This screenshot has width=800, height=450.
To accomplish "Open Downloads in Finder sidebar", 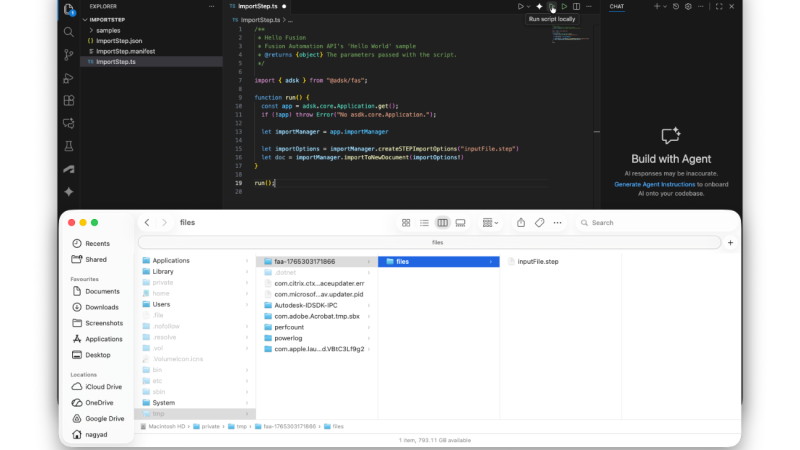I will (x=102, y=307).
